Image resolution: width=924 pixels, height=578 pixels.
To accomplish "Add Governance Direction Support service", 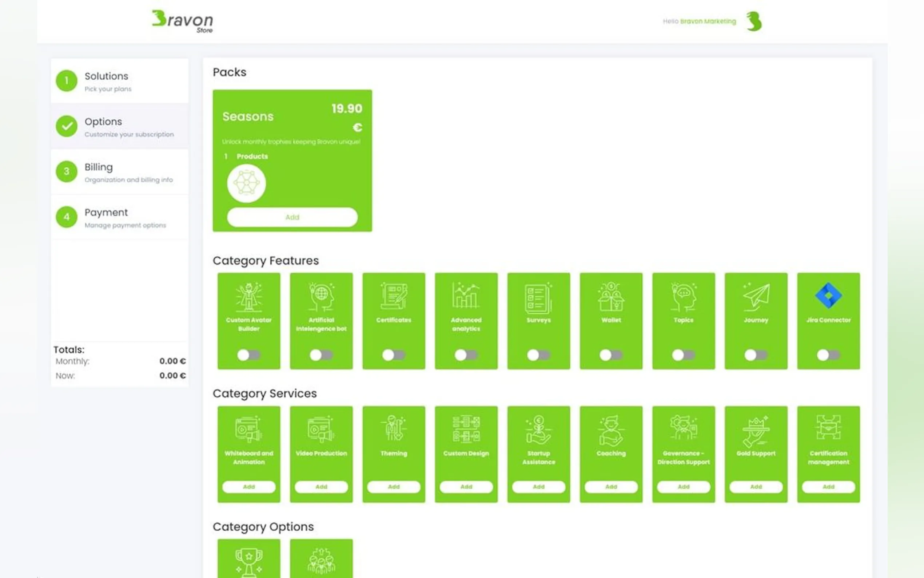I will (683, 487).
